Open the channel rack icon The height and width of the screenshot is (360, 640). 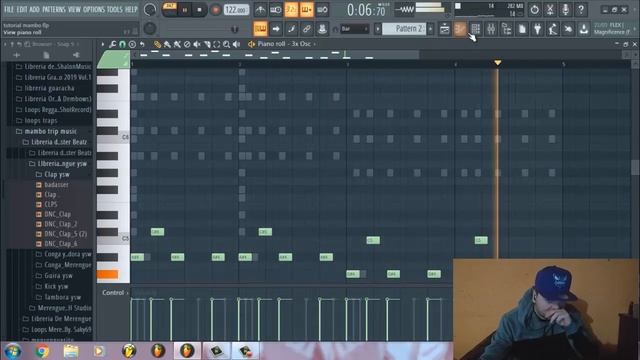(476, 29)
